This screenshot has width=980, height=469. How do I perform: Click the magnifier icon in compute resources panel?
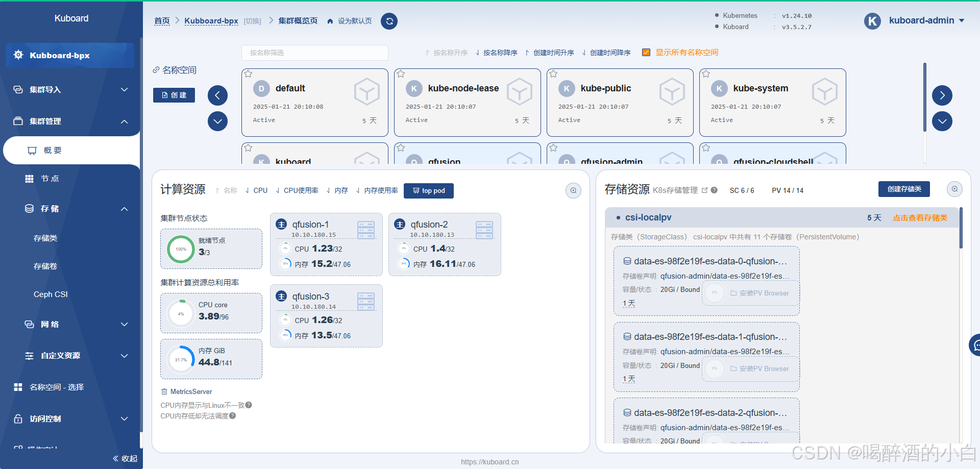coord(573,190)
